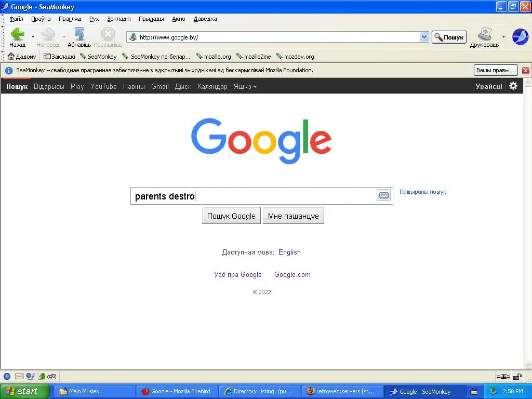Screen dimensions: 532x399
Task: Open the Рух menu
Action: (x=94, y=19)
